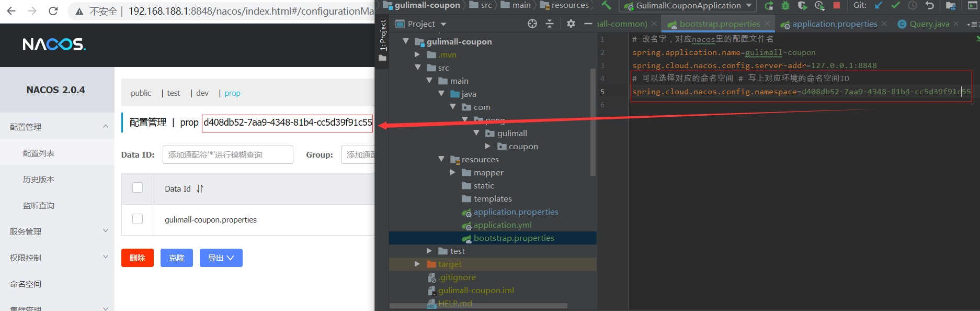Click the not-secure warning triangle icon
The width and height of the screenshot is (980, 311).
[79, 12]
